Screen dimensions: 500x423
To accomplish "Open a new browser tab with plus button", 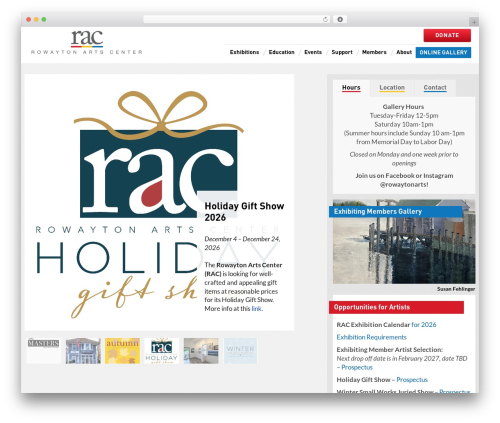I will (x=474, y=22).
